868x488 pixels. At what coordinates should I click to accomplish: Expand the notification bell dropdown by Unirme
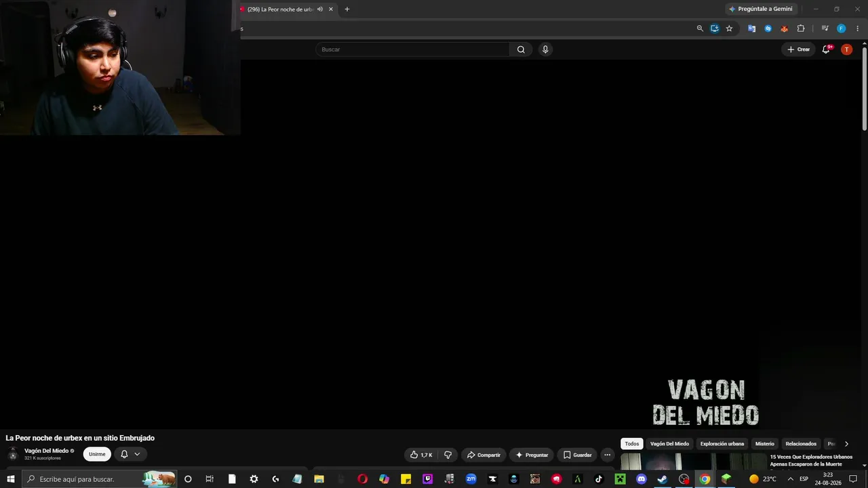[x=131, y=454]
